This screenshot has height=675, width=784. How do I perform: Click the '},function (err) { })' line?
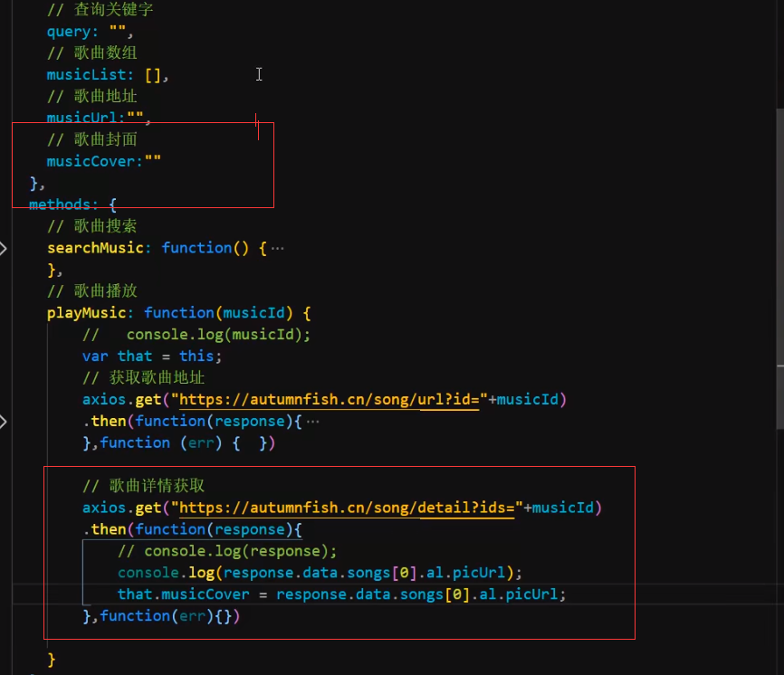pos(179,443)
